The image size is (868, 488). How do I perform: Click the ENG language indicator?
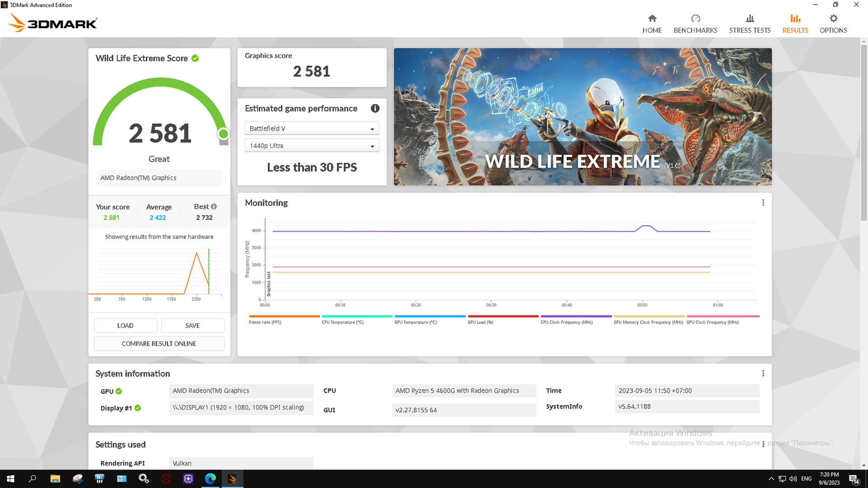point(807,479)
